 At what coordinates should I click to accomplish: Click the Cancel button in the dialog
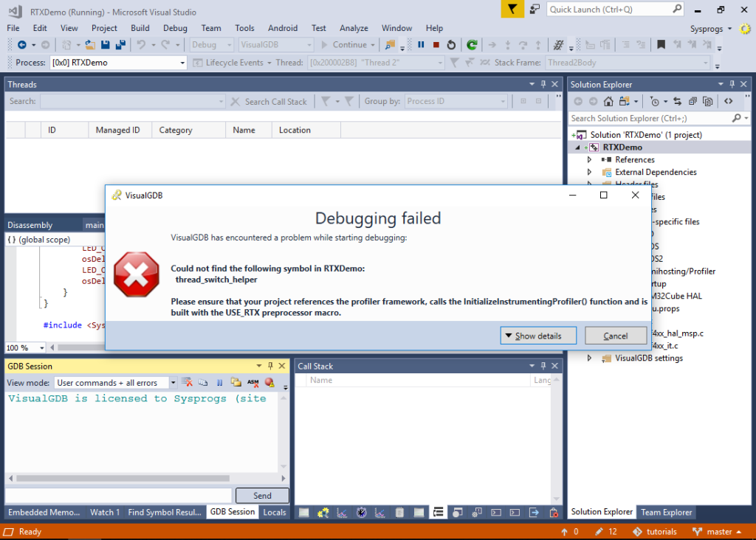pos(615,336)
